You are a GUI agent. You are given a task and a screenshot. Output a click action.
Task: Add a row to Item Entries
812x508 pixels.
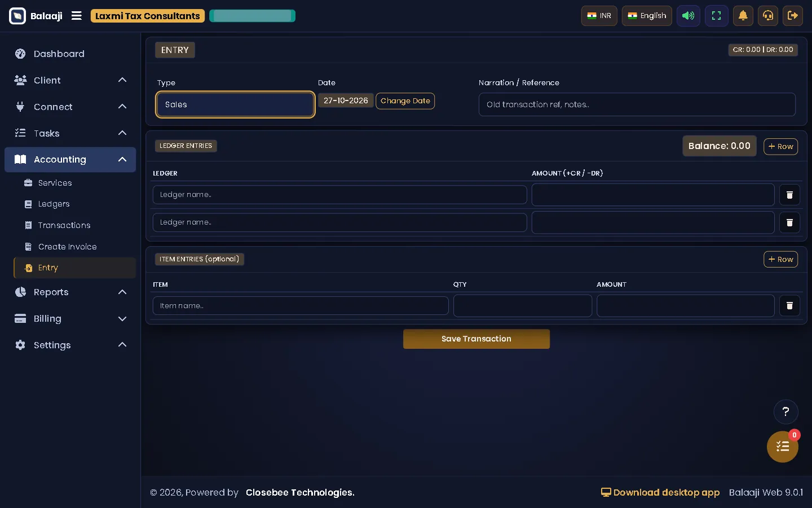coord(780,259)
